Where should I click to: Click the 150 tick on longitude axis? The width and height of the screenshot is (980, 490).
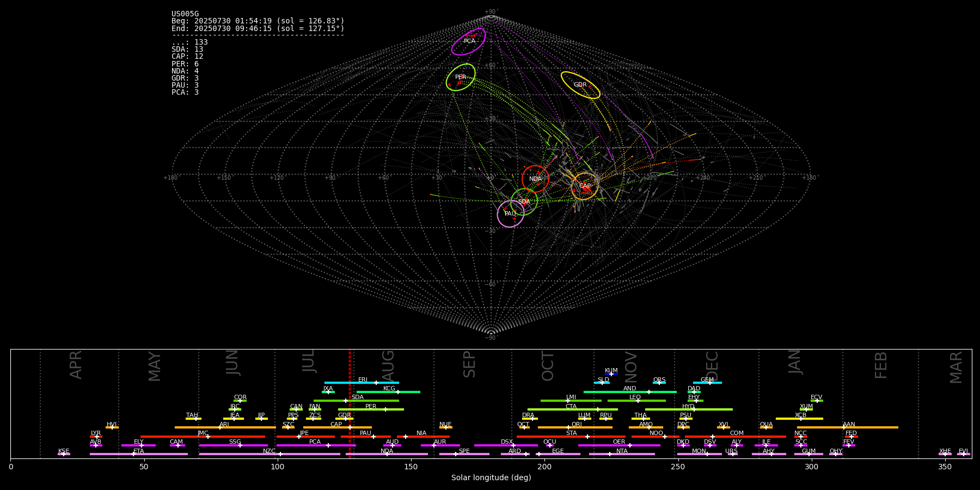pyautogui.click(x=411, y=467)
